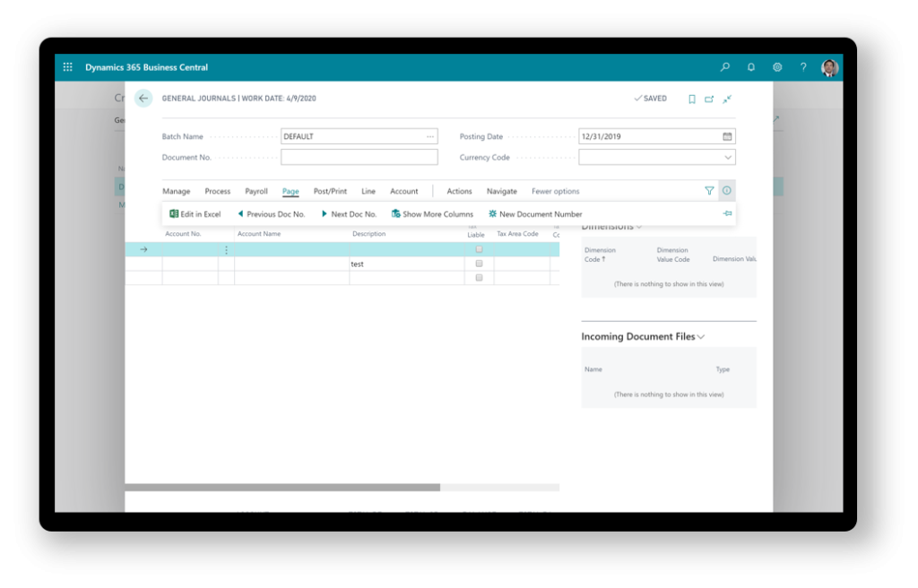
Task: Click Show More Columns
Action: [432, 214]
